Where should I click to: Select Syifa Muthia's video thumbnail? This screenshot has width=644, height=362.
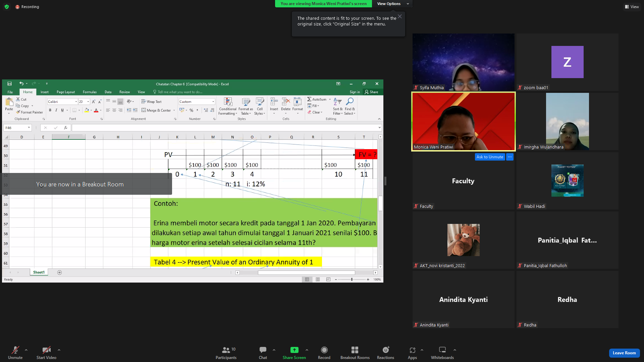(463, 62)
